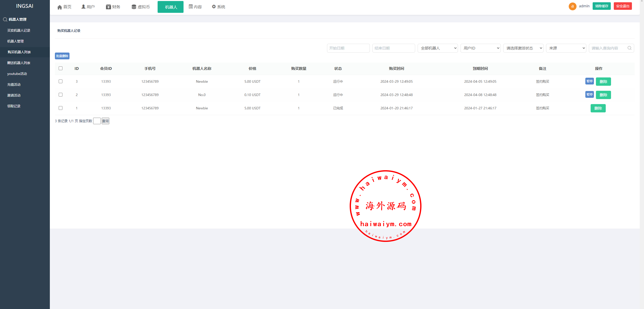Open the 机器人 tab in top navigation
The height and width of the screenshot is (309, 644).
click(x=171, y=7)
